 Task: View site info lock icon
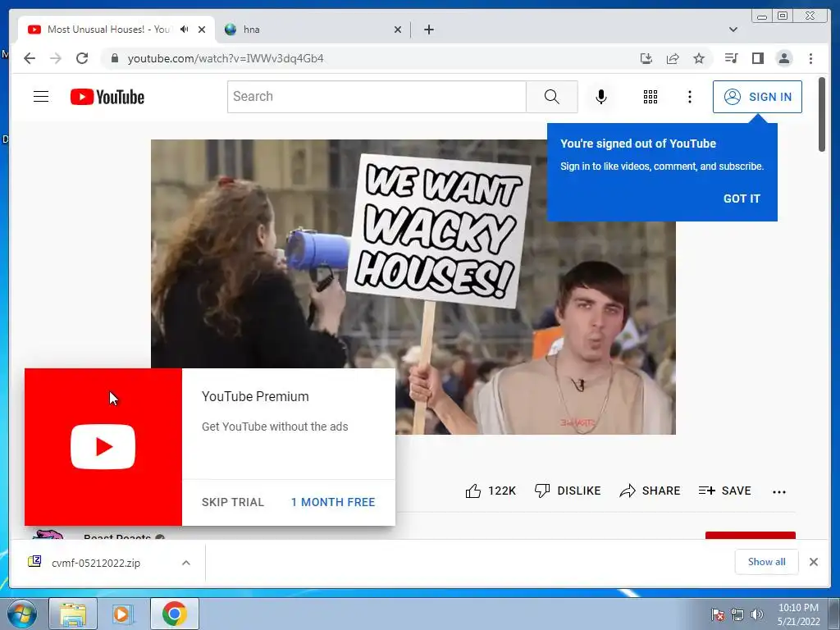(x=114, y=58)
